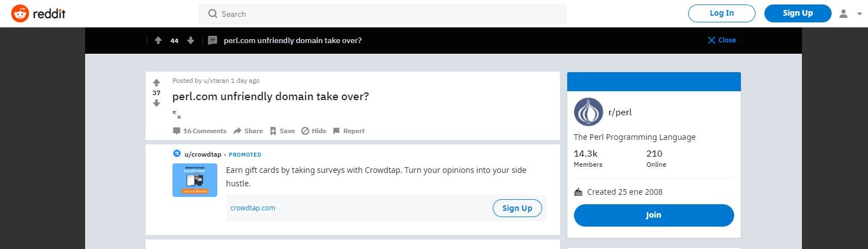Downvote the post in the black header bar
This screenshot has height=249, width=868.
(x=190, y=40)
